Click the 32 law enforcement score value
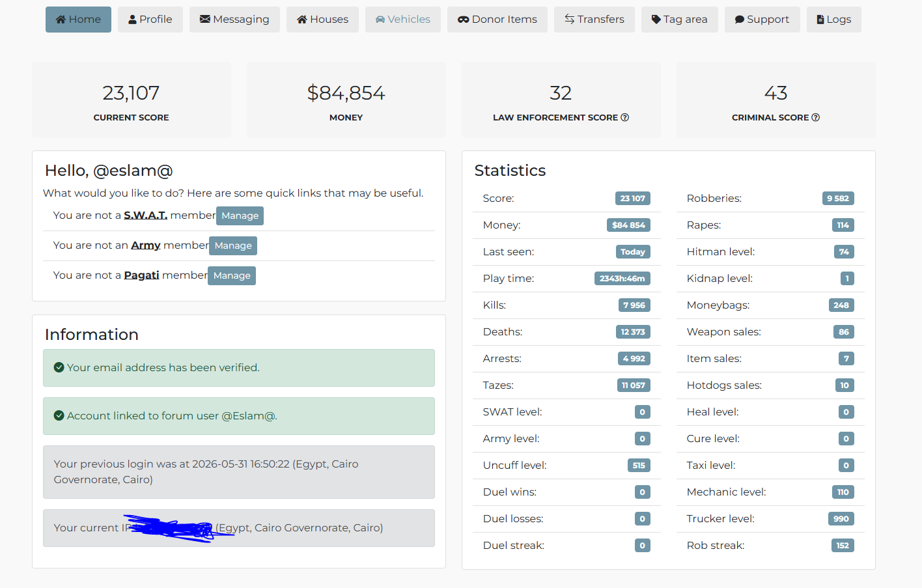This screenshot has width=922, height=588. [x=561, y=93]
